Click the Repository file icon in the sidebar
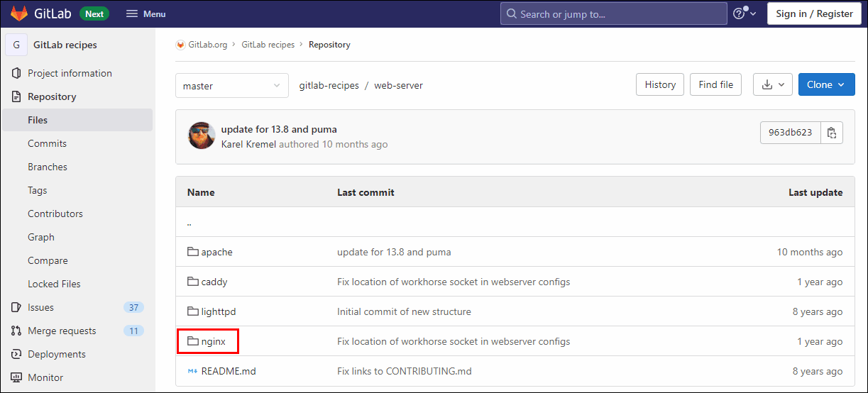Viewport: 868px width, 393px height. (x=16, y=96)
